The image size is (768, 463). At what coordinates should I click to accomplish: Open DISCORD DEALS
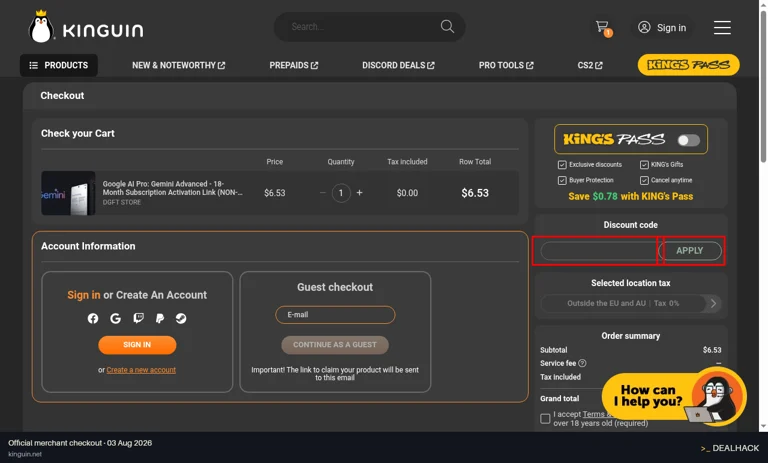[398, 65]
